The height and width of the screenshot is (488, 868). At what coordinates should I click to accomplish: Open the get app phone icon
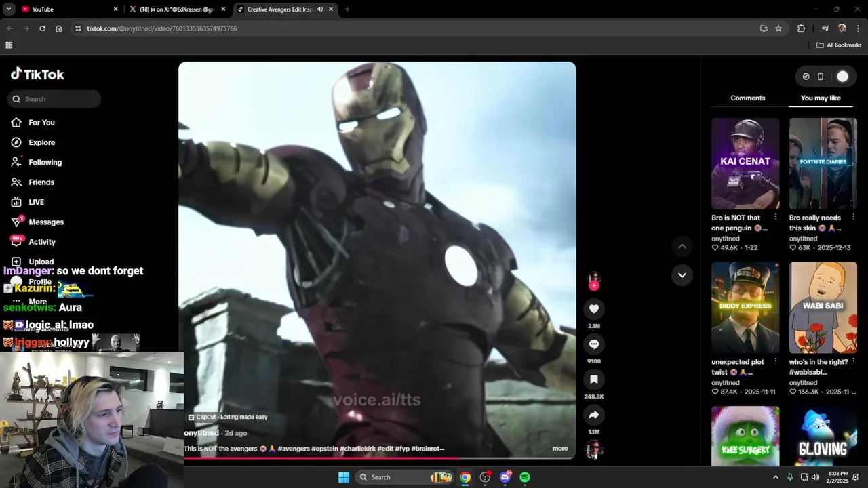coord(820,77)
